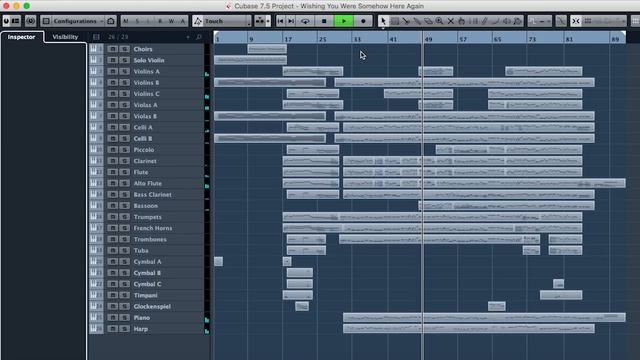Click the instrument icon on Choirs track
The height and width of the screenshot is (360, 640).
tap(94, 49)
